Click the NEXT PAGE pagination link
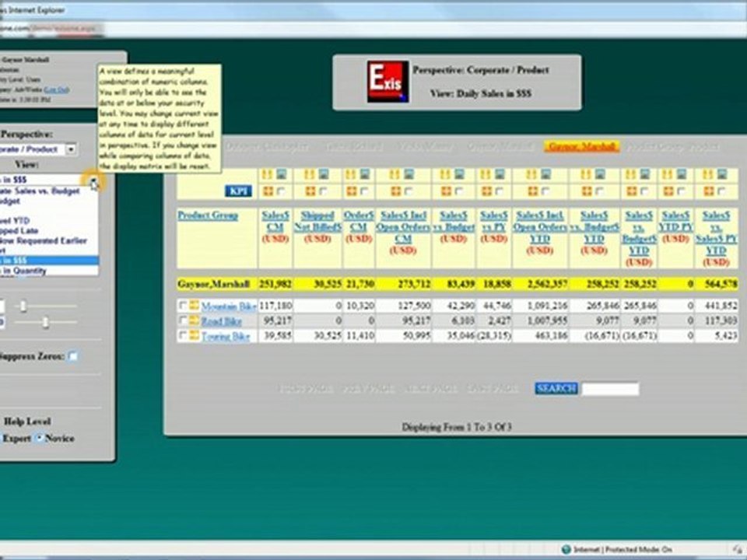The width and height of the screenshot is (747, 560). coord(430,389)
